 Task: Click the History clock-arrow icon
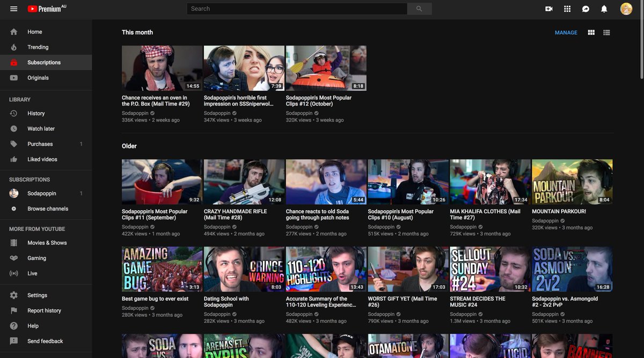pyautogui.click(x=14, y=114)
